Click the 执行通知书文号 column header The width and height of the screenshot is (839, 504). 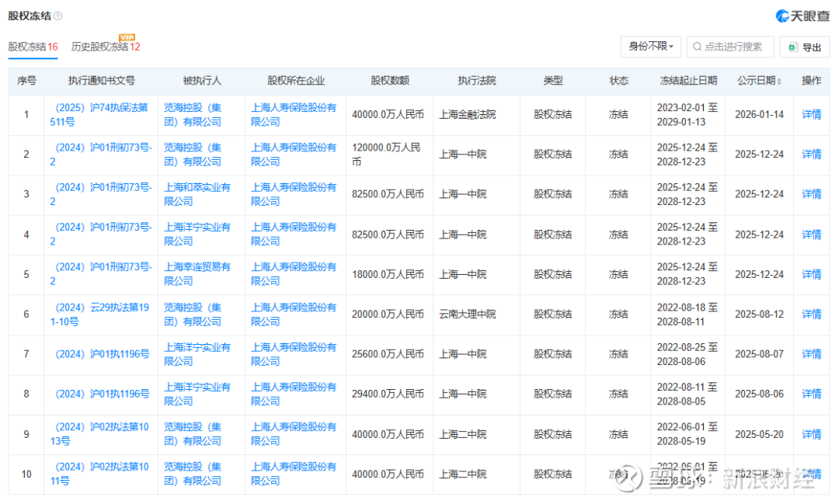[101, 81]
